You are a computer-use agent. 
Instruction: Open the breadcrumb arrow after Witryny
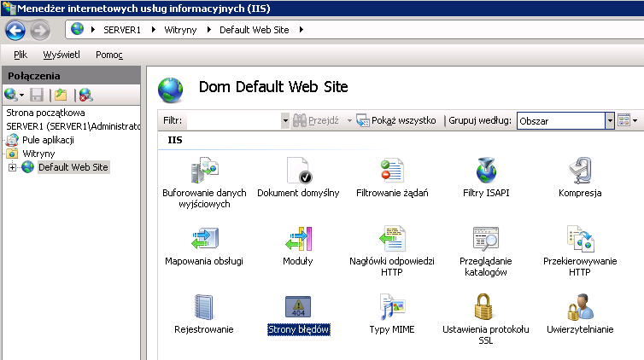208,30
